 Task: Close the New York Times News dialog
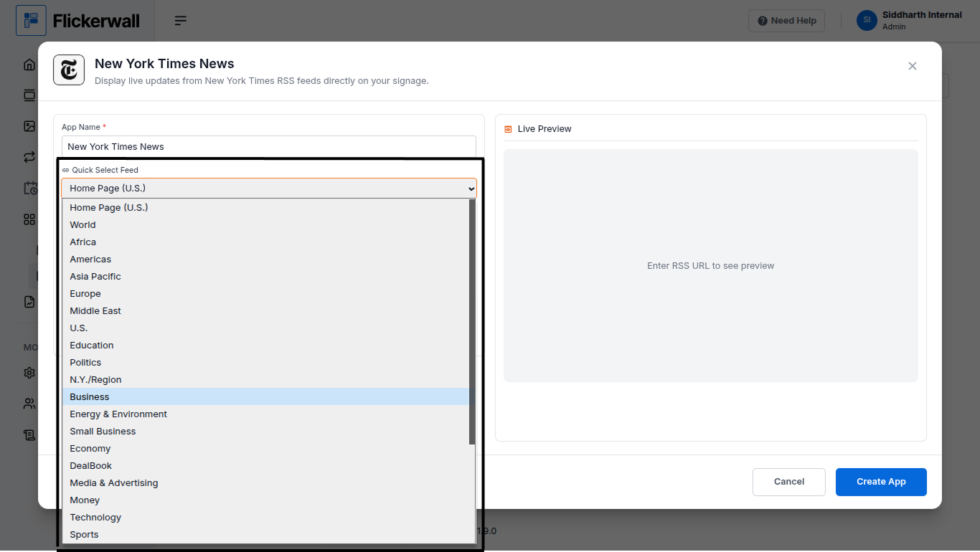913,66
